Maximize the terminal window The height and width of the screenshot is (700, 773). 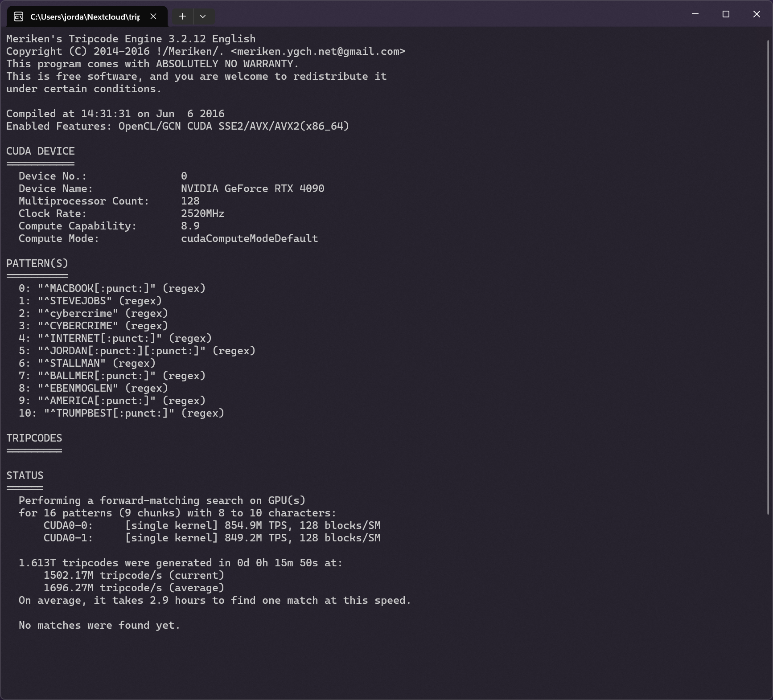click(x=726, y=14)
